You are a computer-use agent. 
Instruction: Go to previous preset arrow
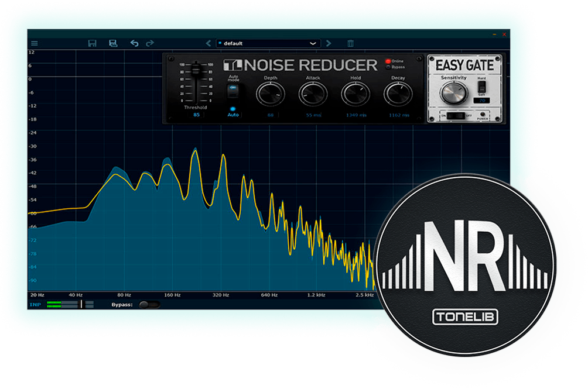208,43
